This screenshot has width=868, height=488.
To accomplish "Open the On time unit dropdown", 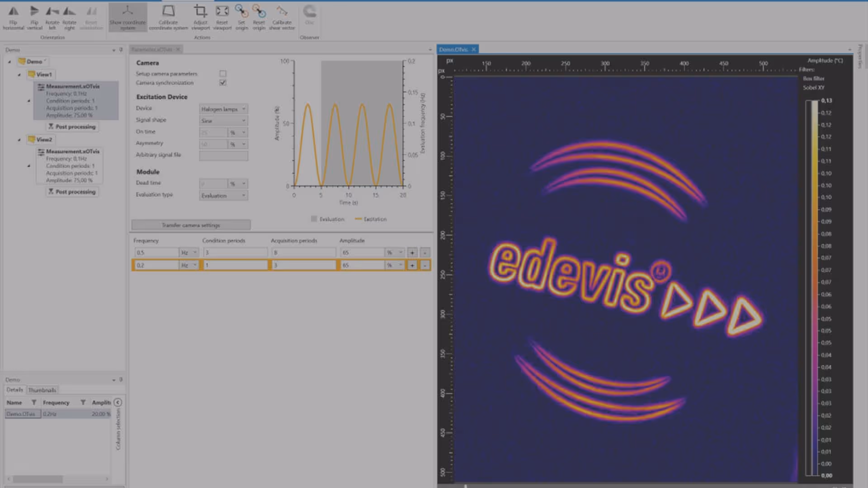I will [238, 132].
